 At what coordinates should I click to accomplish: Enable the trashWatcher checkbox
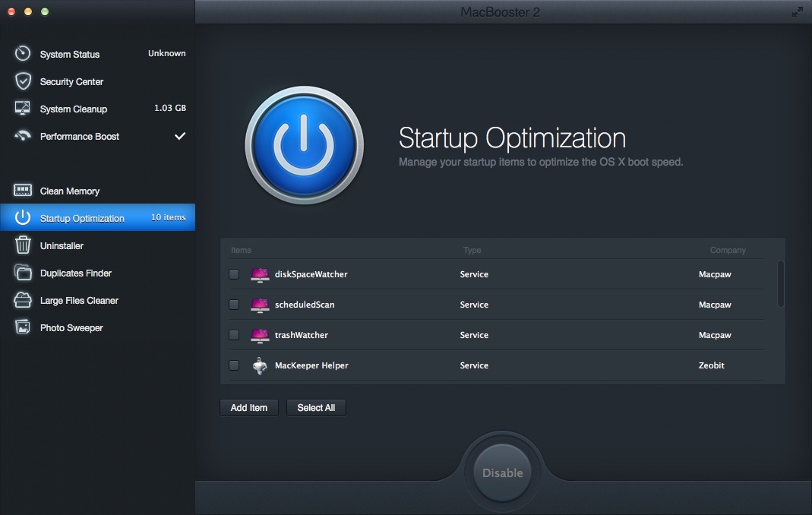coord(234,335)
